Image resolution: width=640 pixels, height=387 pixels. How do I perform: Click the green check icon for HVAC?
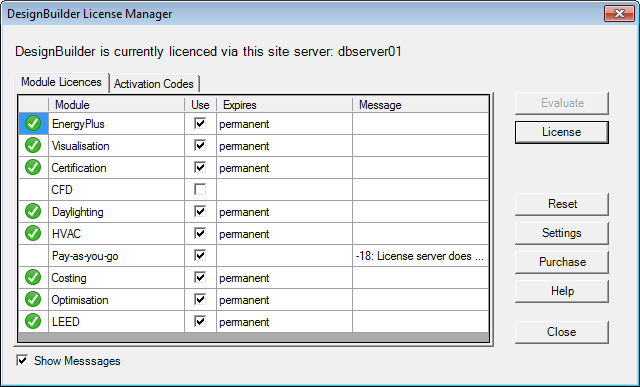33,234
